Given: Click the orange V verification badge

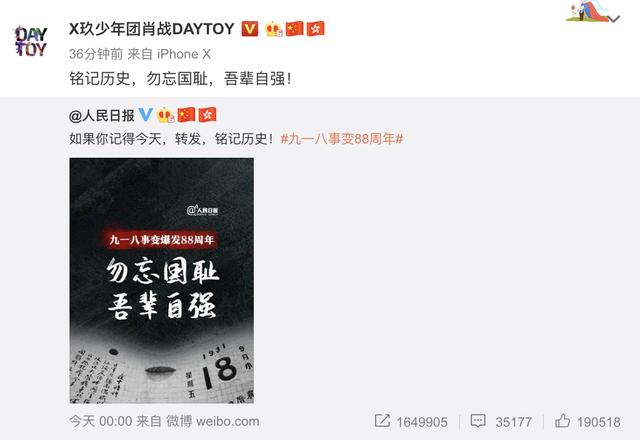Looking at the screenshot, I should 250,29.
